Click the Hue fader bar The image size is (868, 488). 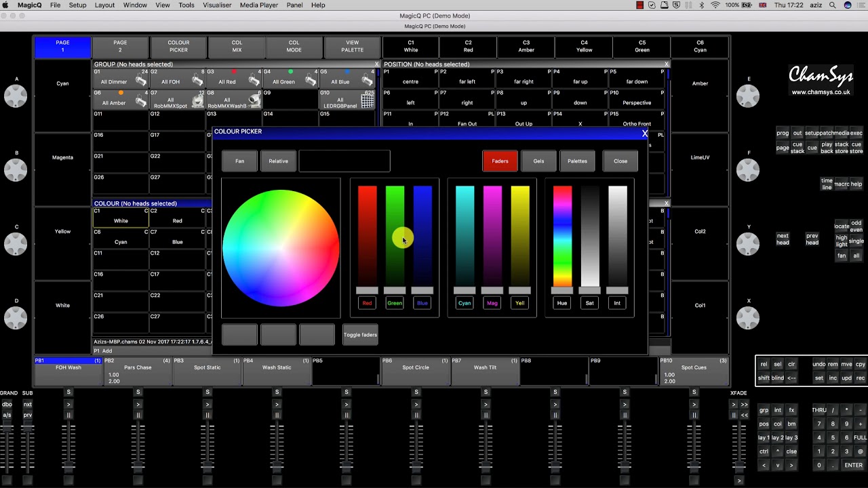tap(562, 236)
